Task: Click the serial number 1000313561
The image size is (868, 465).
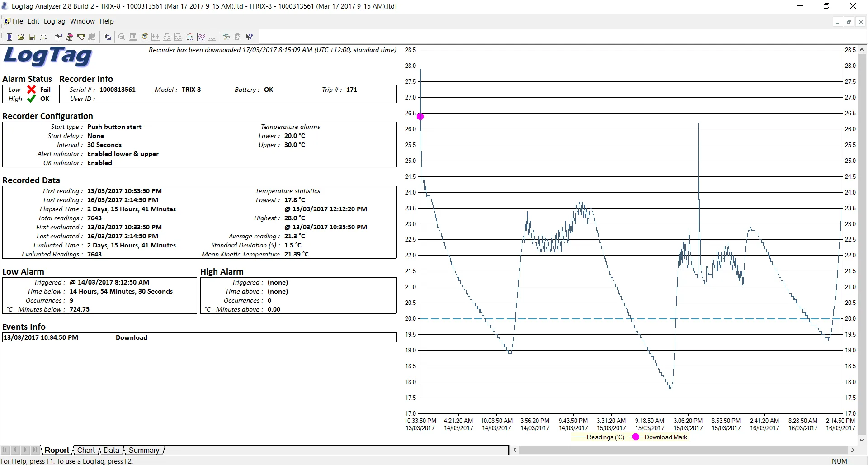Action: (x=118, y=90)
